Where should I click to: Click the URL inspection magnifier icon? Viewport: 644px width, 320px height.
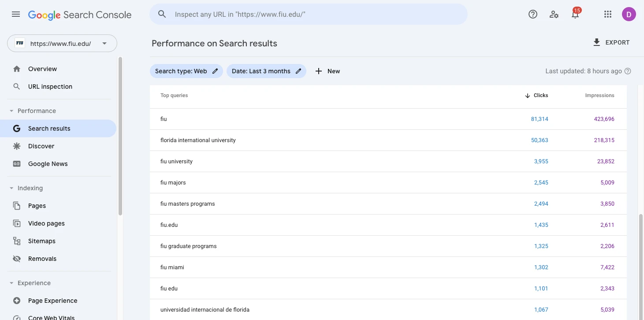tap(17, 87)
